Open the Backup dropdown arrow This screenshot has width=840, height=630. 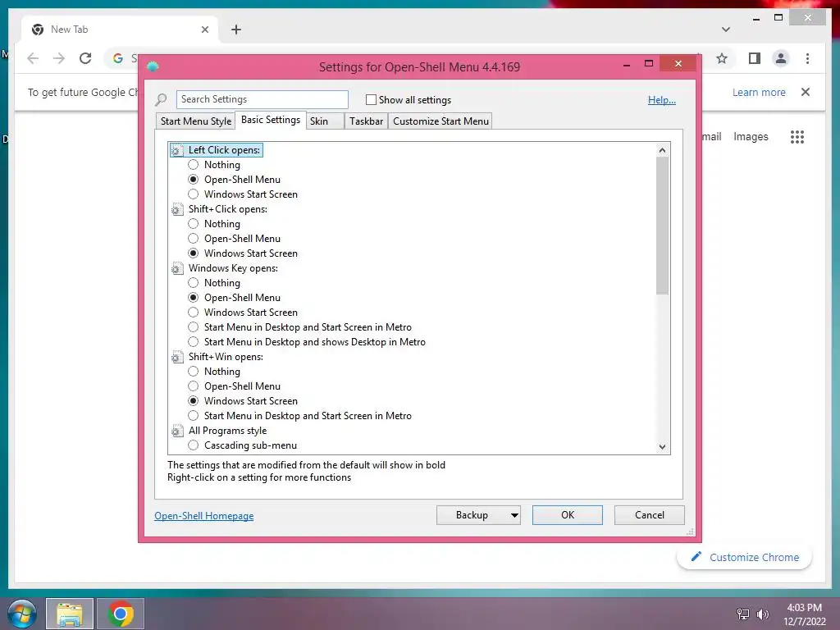(514, 515)
